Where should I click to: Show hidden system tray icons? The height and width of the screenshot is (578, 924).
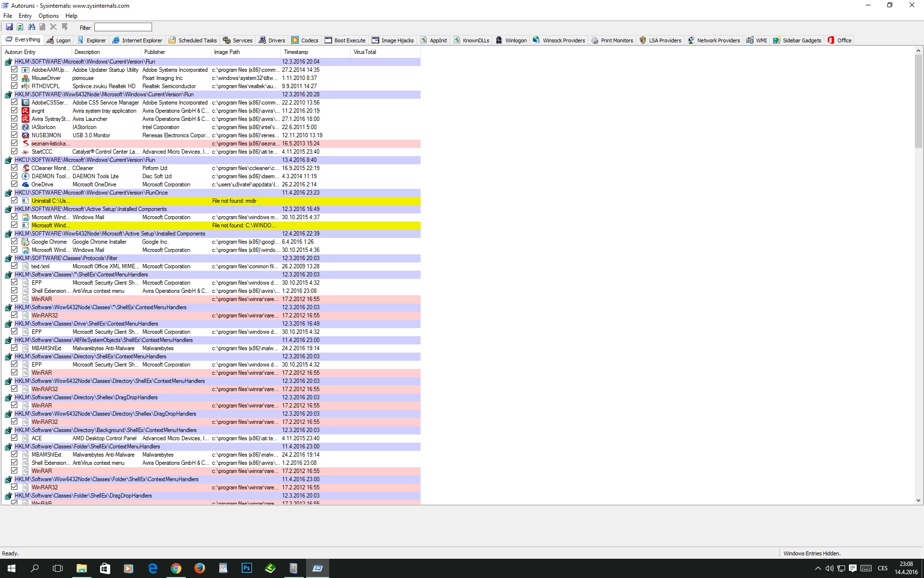[818, 569]
